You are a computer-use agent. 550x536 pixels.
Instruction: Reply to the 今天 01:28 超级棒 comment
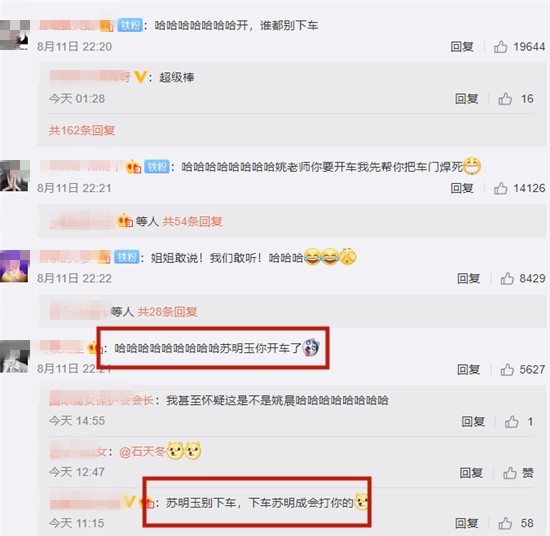[467, 99]
